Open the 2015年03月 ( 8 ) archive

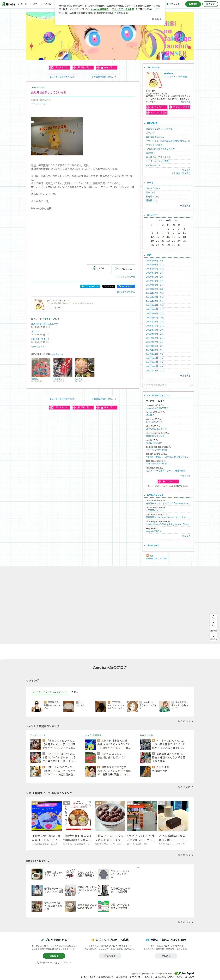[x=154, y=261]
